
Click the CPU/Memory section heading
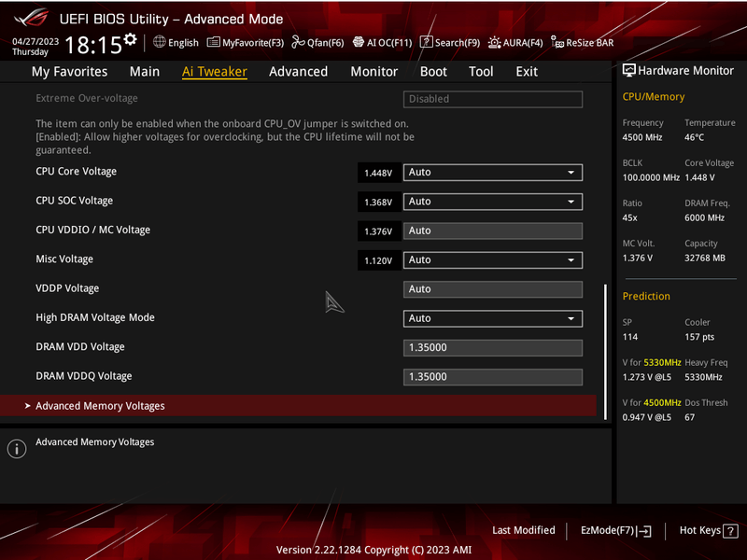click(653, 97)
